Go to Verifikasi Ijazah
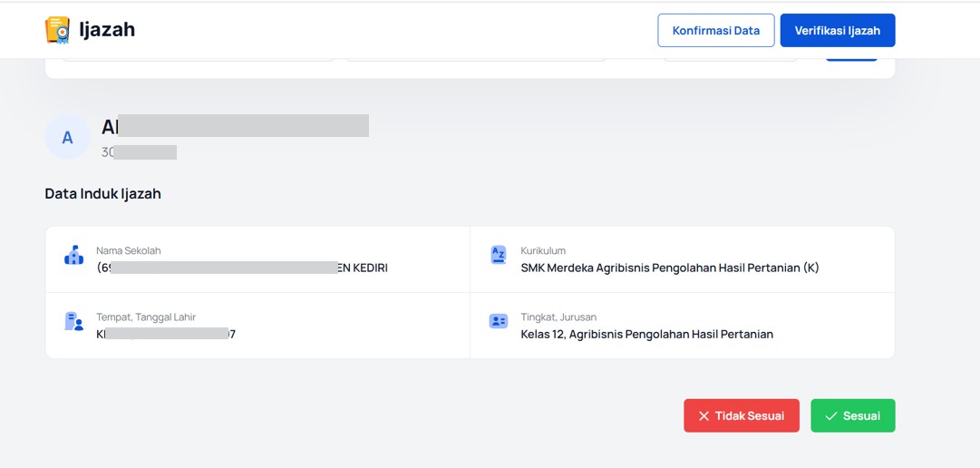Viewport: 980px width, 468px height. point(838,30)
